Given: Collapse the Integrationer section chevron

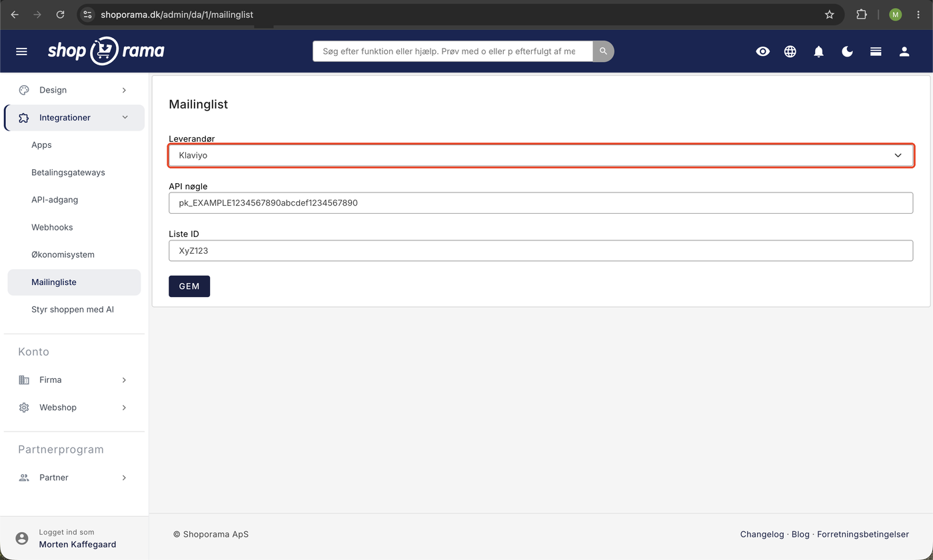Looking at the screenshot, I should click(125, 117).
